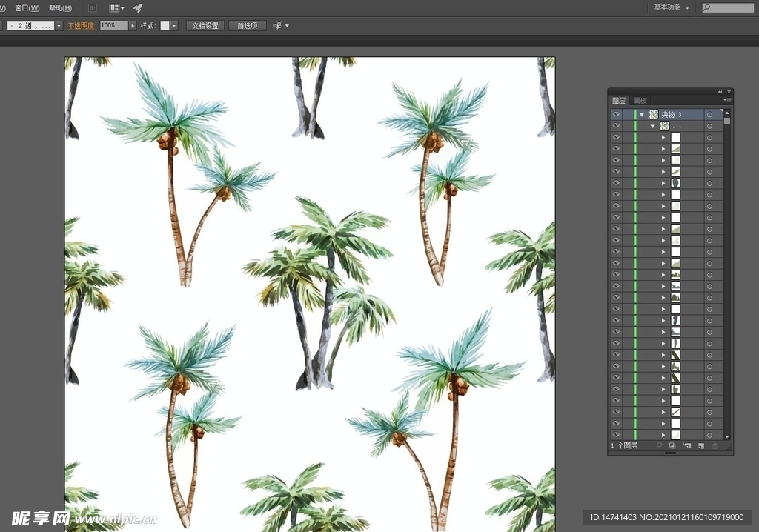
Task: Create new sublayer from layers panel
Action: pyautogui.click(x=687, y=445)
